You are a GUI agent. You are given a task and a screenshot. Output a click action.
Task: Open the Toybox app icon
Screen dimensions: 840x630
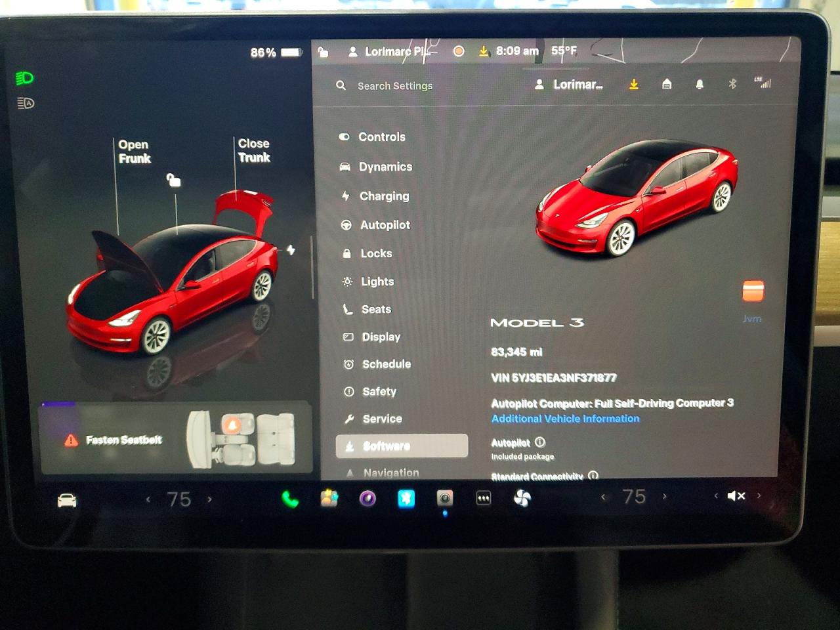click(329, 499)
